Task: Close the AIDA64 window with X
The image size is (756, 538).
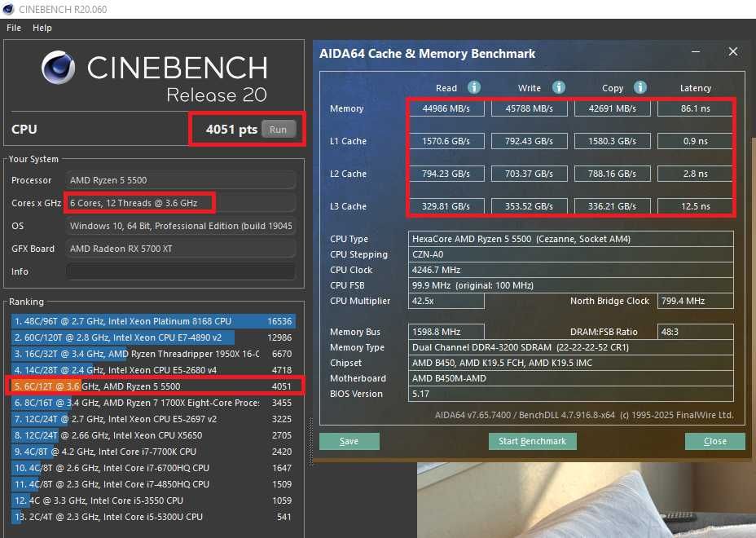Action: click(x=733, y=51)
